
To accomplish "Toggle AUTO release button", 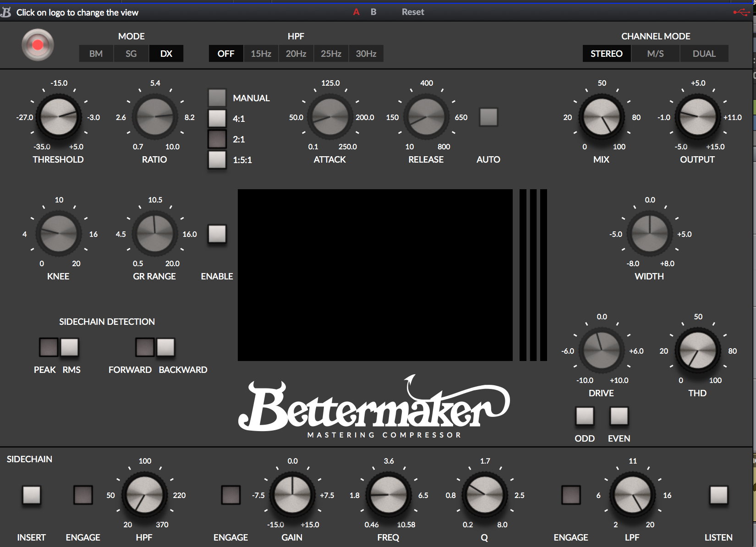I will coord(488,117).
